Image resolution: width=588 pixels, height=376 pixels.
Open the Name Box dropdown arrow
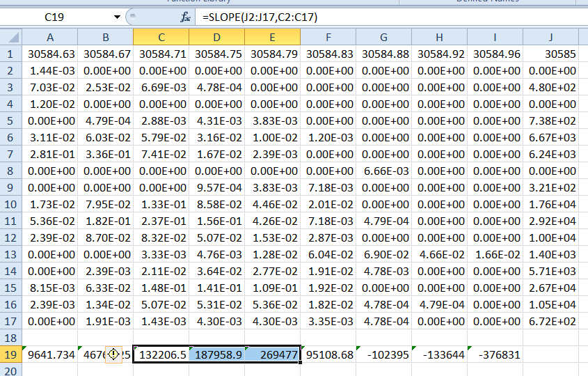point(116,17)
